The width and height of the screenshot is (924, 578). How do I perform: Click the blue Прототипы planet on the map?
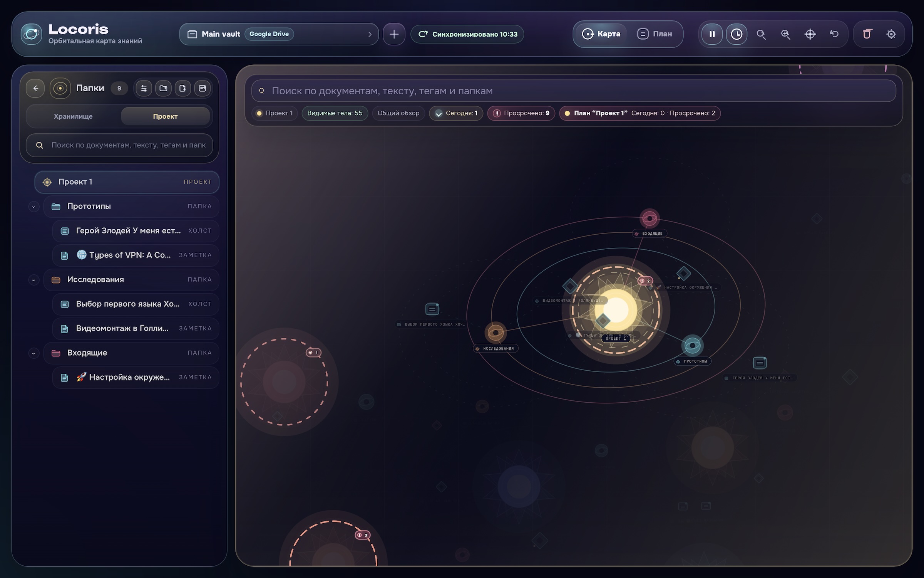point(692,345)
